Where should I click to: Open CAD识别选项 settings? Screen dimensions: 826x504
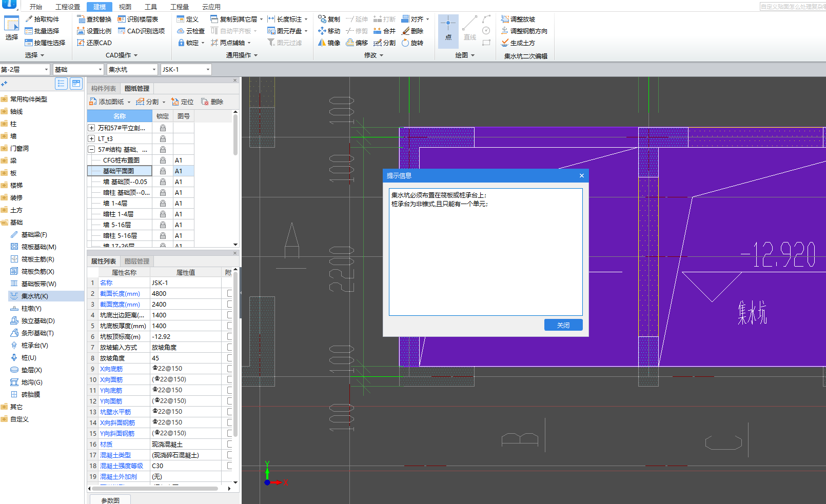point(142,31)
